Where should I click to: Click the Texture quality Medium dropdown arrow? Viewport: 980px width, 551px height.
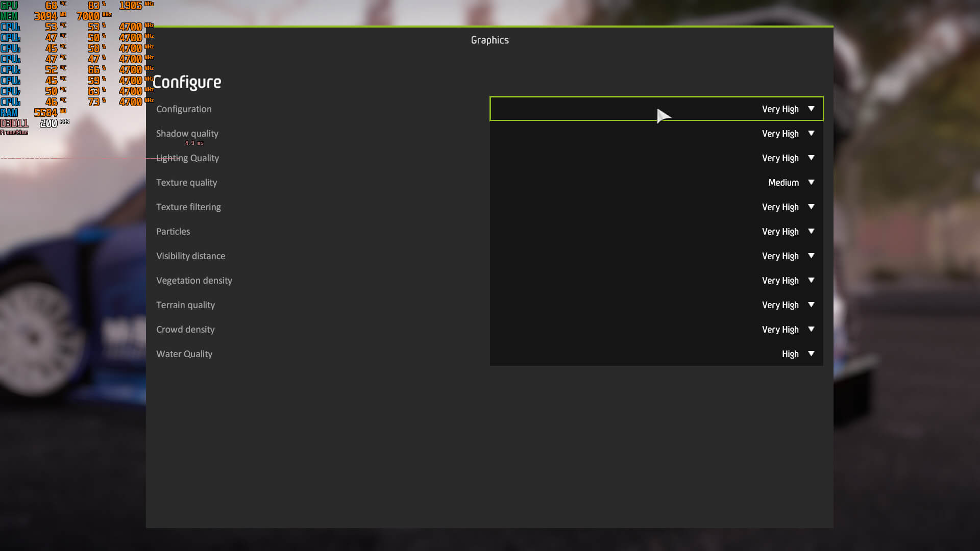(x=811, y=182)
